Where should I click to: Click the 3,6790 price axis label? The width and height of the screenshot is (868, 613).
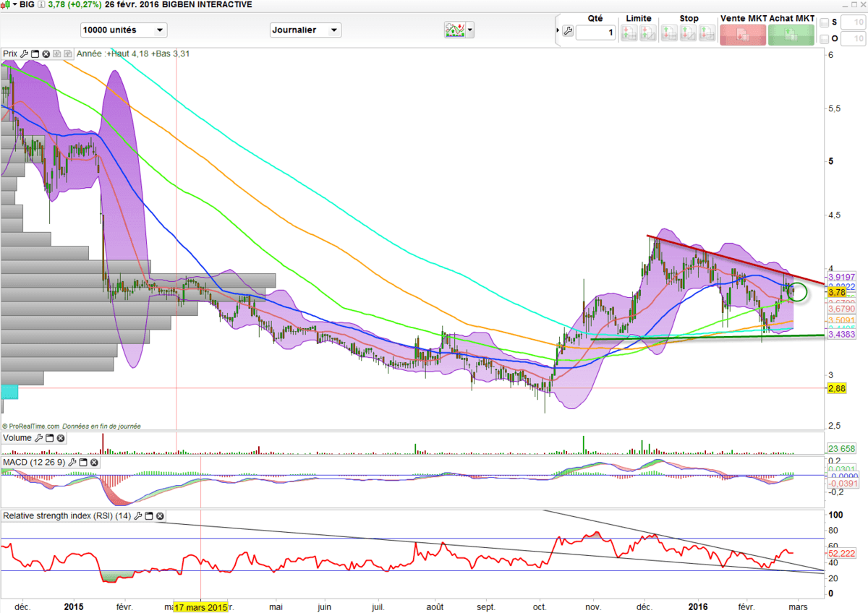(x=842, y=309)
